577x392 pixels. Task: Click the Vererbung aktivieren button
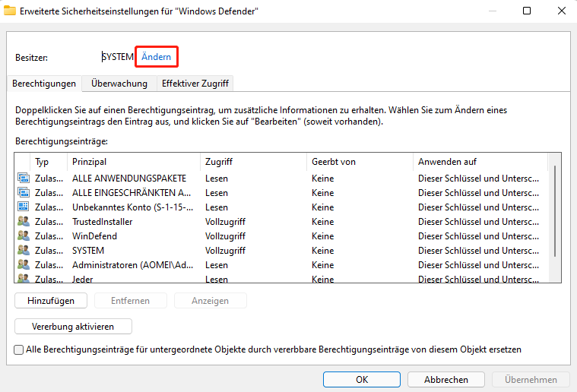point(73,326)
